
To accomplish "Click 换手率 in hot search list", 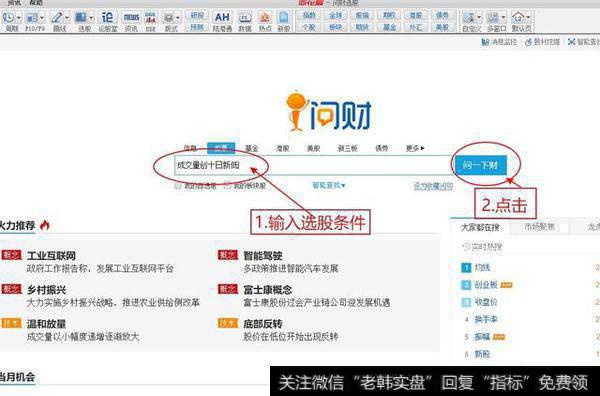I will click(486, 319).
